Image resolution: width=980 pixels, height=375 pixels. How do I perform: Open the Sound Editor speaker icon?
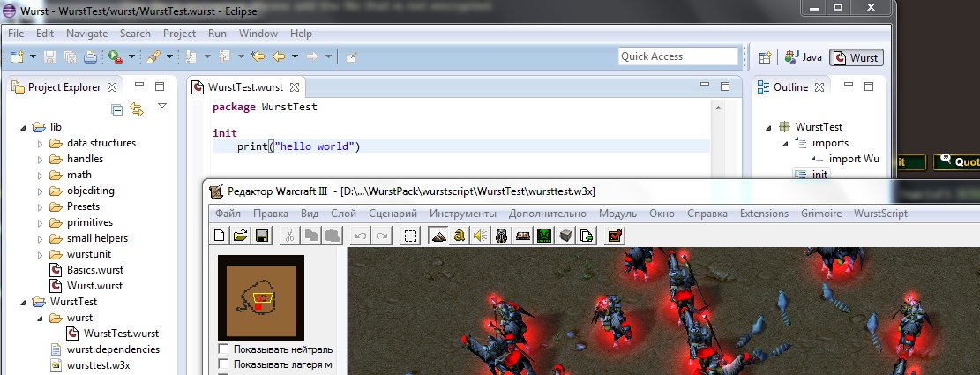click(480, 236)
